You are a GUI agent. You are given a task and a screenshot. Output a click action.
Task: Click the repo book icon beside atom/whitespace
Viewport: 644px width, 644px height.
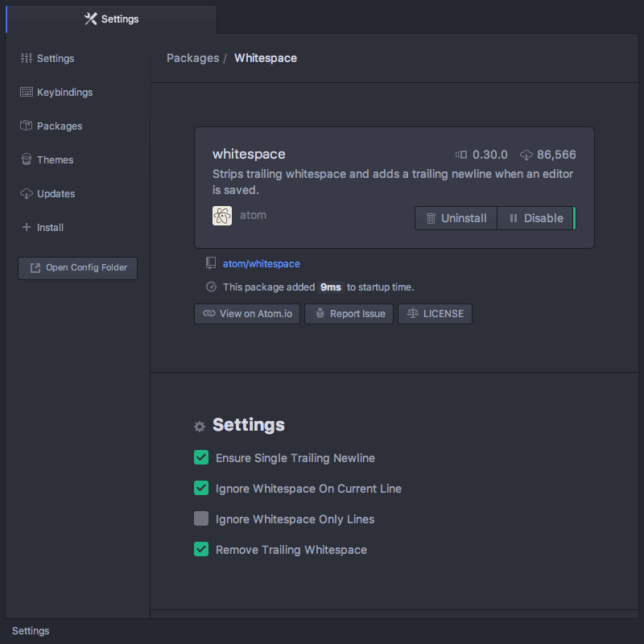tap(211, 263)
